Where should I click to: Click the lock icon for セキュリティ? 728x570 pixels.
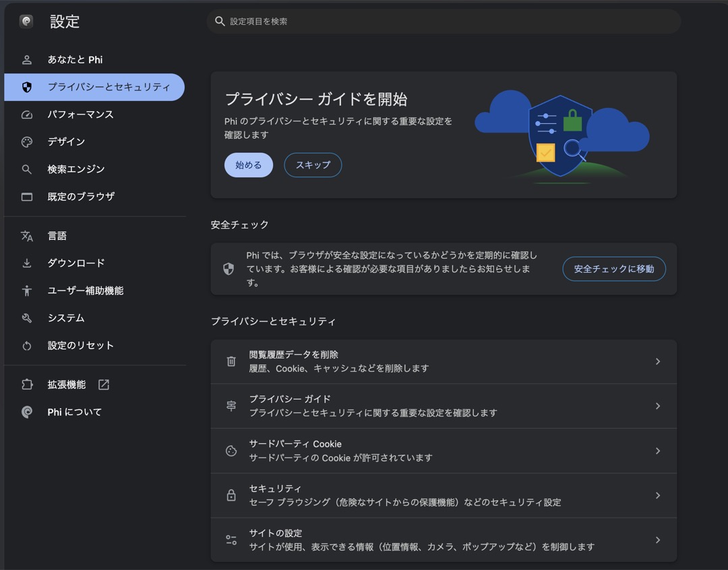coord(231,495)
